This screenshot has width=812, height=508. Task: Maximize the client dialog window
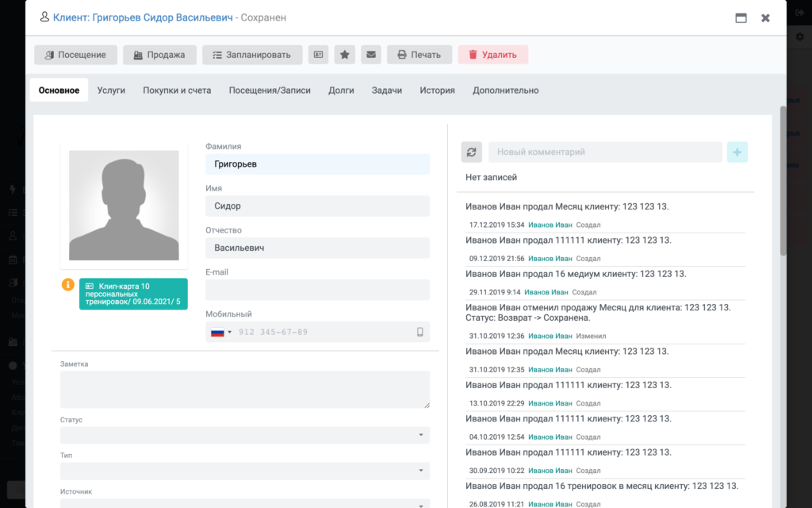tap(741, 17)
